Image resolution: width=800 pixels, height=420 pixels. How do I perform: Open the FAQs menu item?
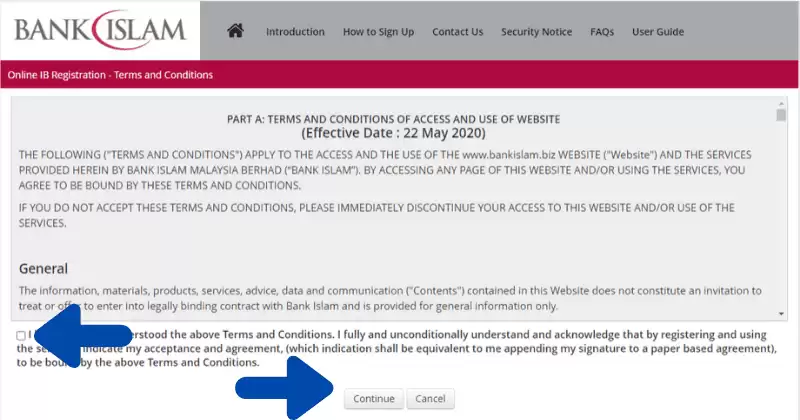click(602, 32)
